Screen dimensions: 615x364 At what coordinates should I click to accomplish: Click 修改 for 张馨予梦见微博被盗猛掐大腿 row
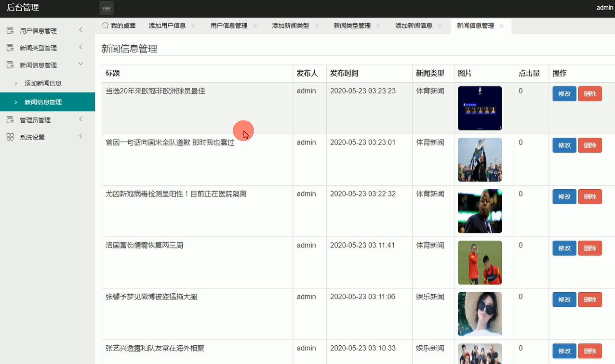click(564, 300)
